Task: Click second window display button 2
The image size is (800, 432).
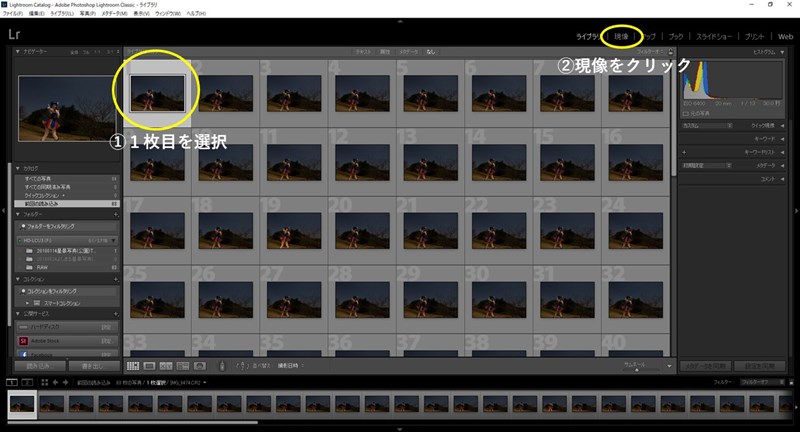Action: 28,383
